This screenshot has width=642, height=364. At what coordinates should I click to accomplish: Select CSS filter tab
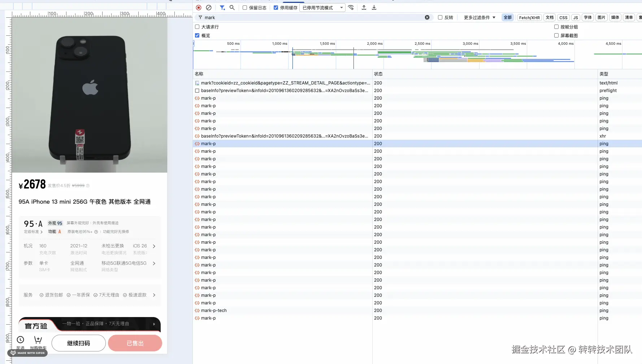click(563, 17)
